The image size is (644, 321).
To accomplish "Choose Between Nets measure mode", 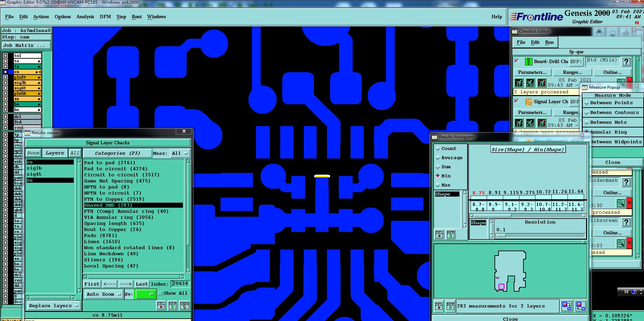I will pos(613,122).
